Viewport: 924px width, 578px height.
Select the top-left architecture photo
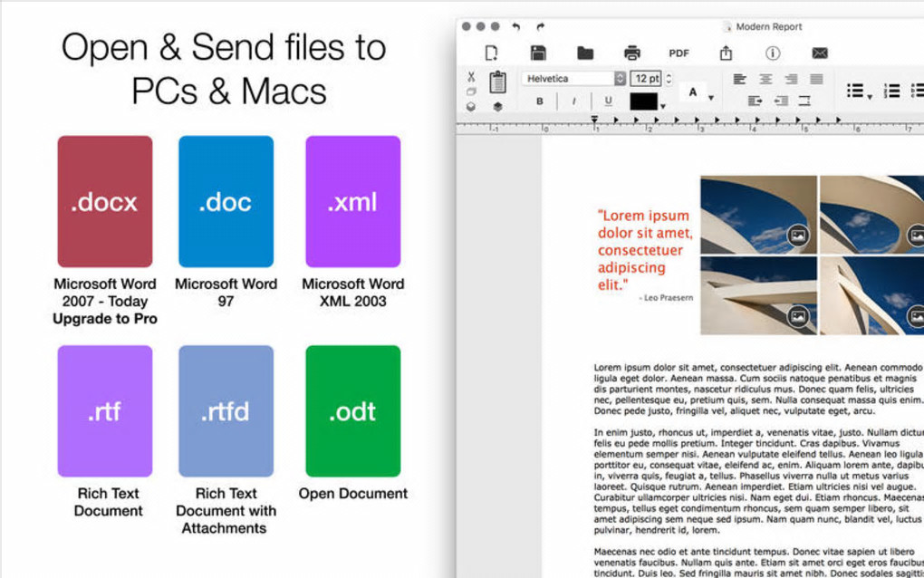tap(758, 215)
